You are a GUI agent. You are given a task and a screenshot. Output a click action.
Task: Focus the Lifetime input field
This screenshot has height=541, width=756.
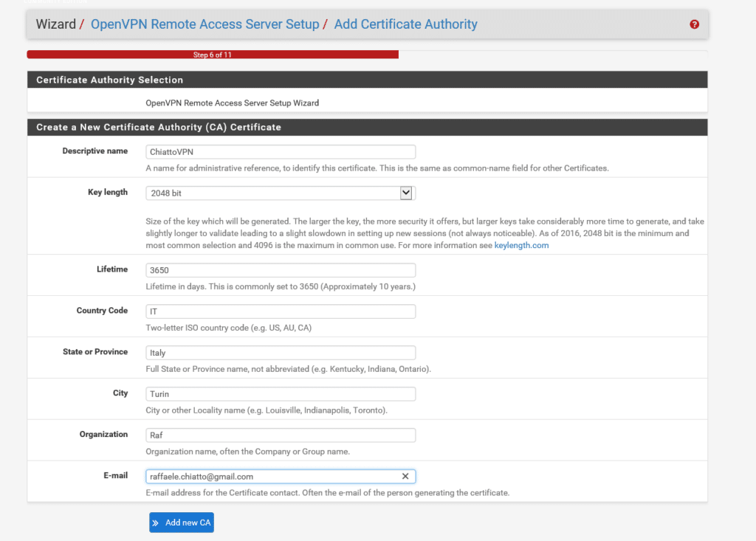[281, 270]
